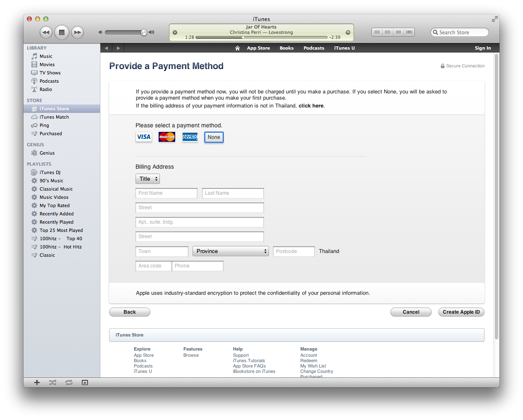This screenshot has width=523, height=420.
Task: Click the Create Apple ID button
Action: tap(461, 312)
